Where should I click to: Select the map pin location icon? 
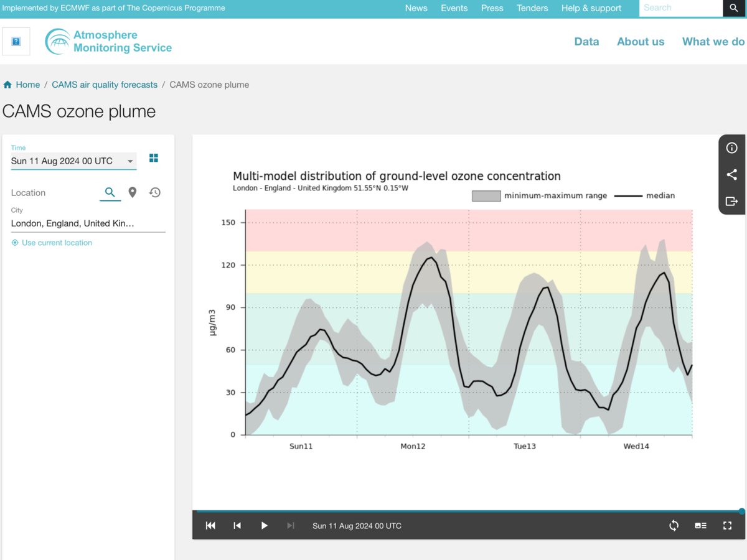coord(133,192)
